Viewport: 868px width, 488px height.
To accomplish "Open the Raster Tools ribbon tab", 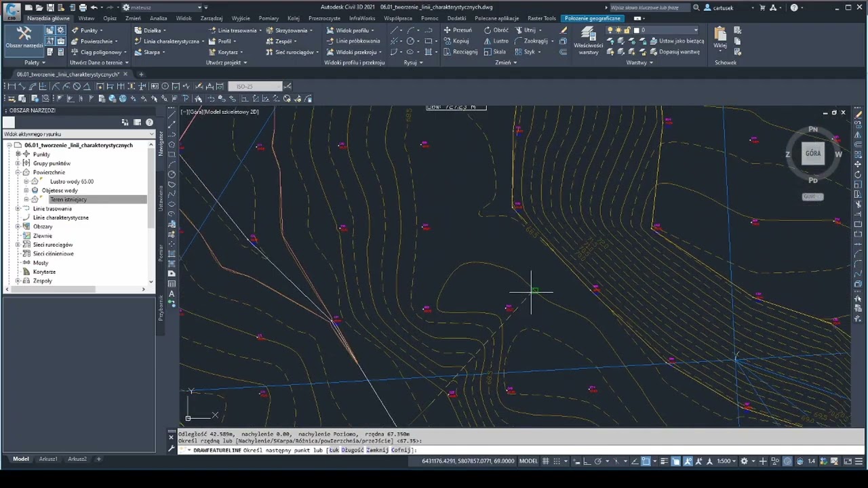I will (x=541, y=18).
